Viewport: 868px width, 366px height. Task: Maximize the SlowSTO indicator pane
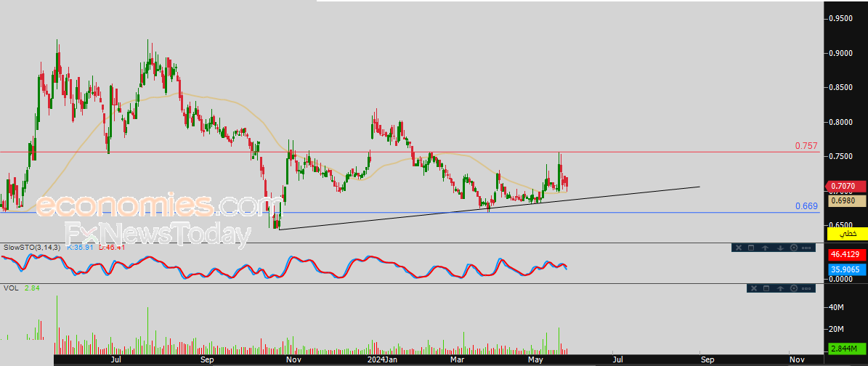751,248
